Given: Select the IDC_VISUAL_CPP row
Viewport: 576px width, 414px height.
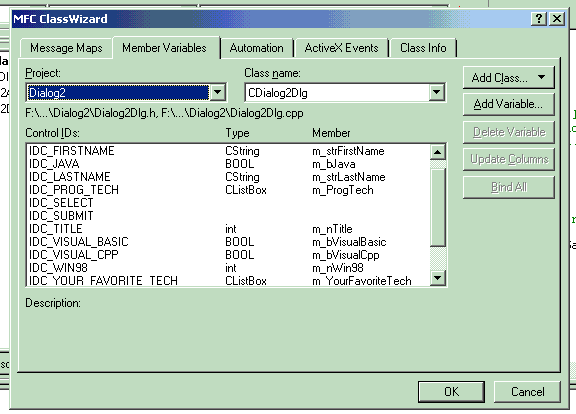Looking at the screenshot, I should pyautogui.click(x=228, y=255).
